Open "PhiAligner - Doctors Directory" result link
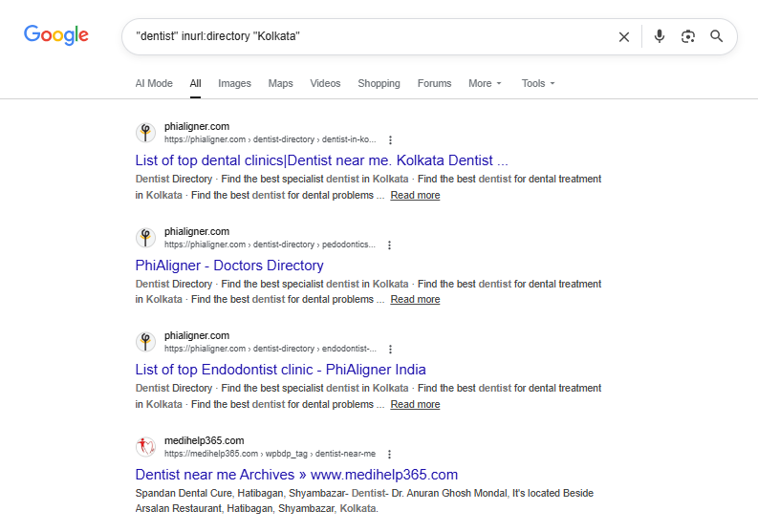This screenshot has height=532, width=758. [x=229, y=266]
